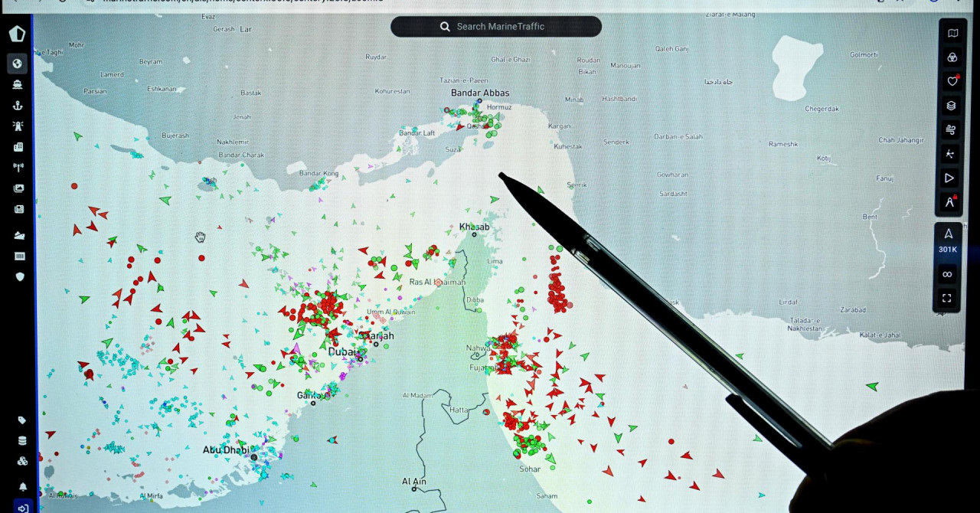Screen dimensions: 980x513
Task: Toggle the weather wind overlay
Action: pos(952,129)
